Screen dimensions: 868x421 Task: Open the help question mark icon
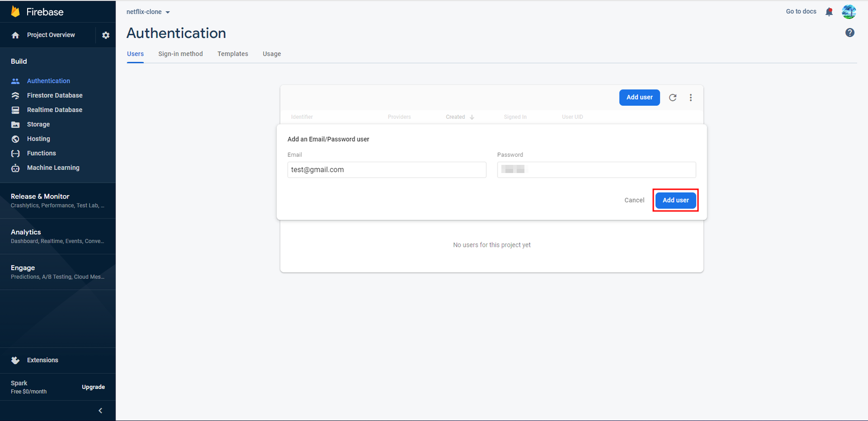click(x=850, y=33)
